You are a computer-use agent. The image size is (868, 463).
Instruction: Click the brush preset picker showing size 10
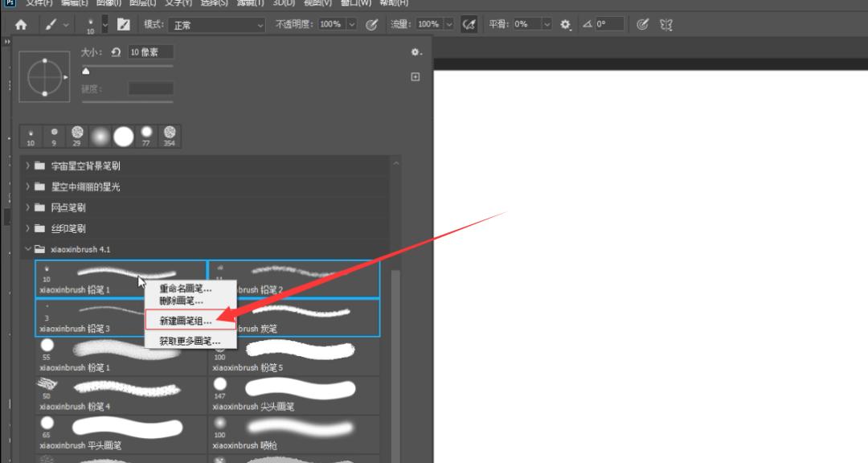coord(90,25)
